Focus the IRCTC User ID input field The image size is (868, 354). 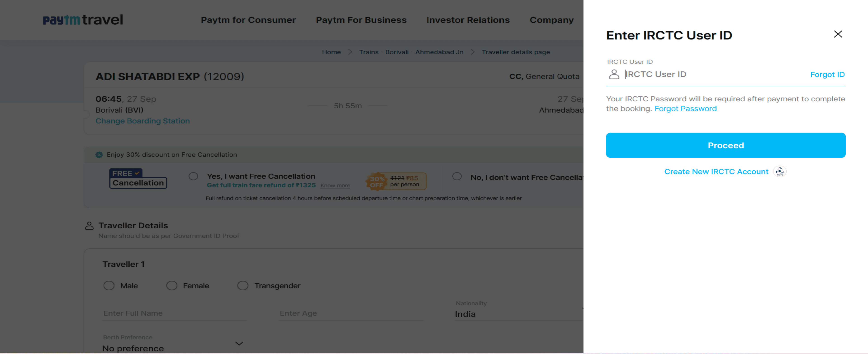coord(711,74)
